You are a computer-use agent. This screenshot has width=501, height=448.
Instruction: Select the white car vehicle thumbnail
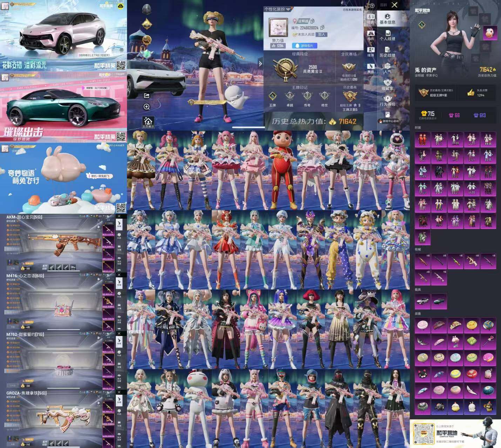[422, 301]
